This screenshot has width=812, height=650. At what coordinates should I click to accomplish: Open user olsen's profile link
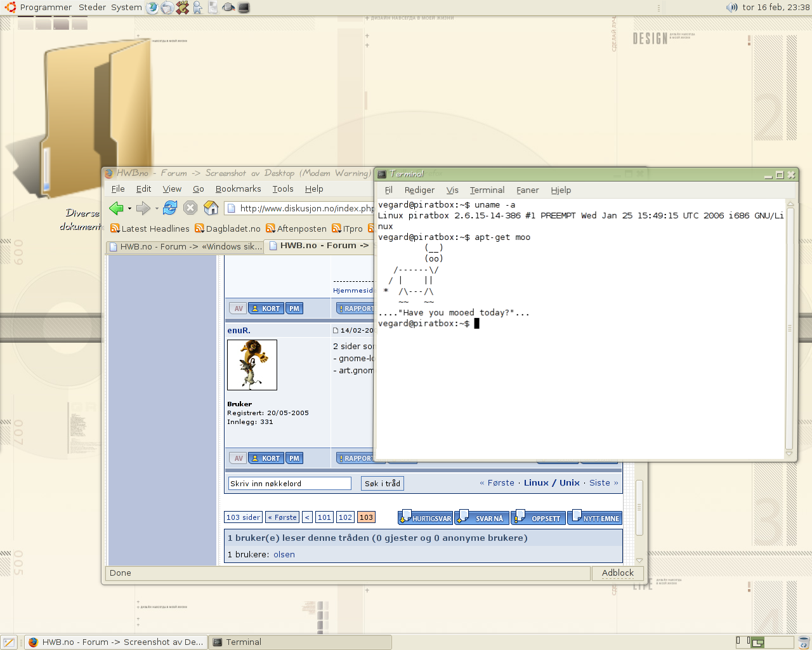pos(284,555)
